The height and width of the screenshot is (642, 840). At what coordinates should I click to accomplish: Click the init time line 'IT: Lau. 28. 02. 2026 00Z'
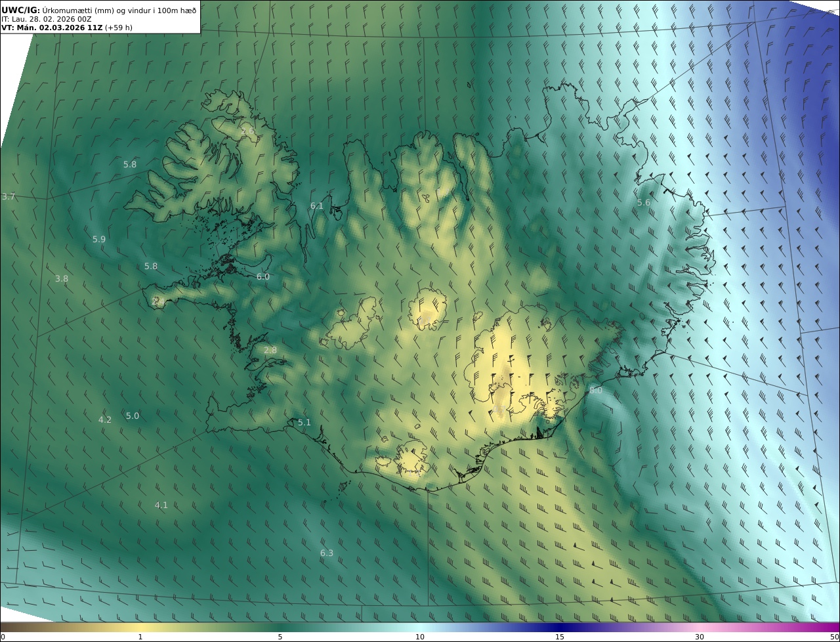click(47, 19)
